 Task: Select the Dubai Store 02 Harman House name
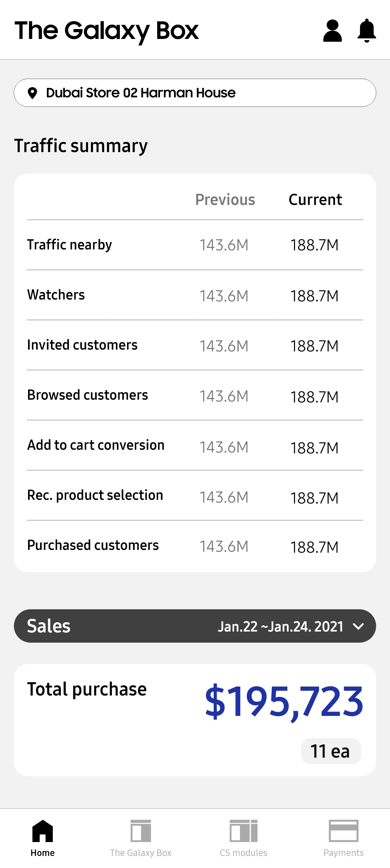point(141,93)
